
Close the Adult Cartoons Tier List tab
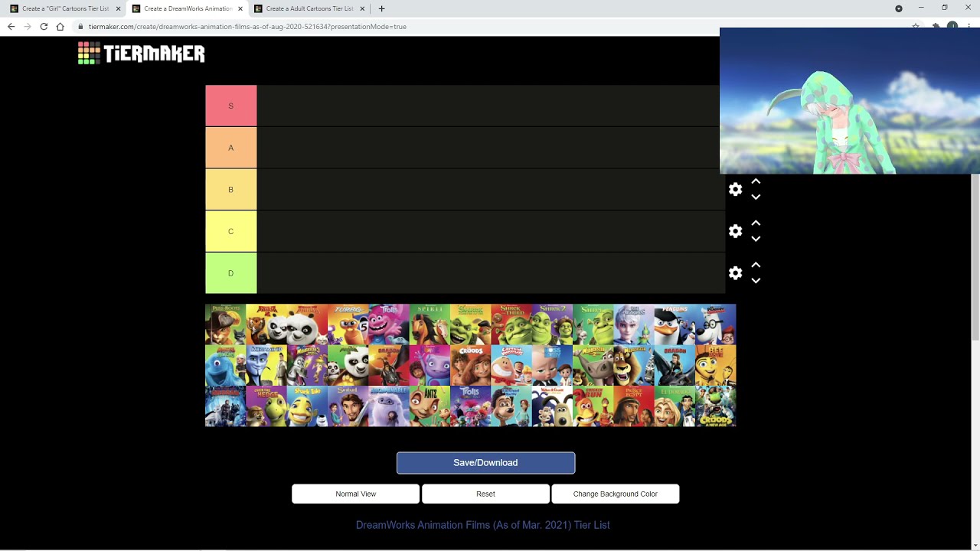point(361,8)
